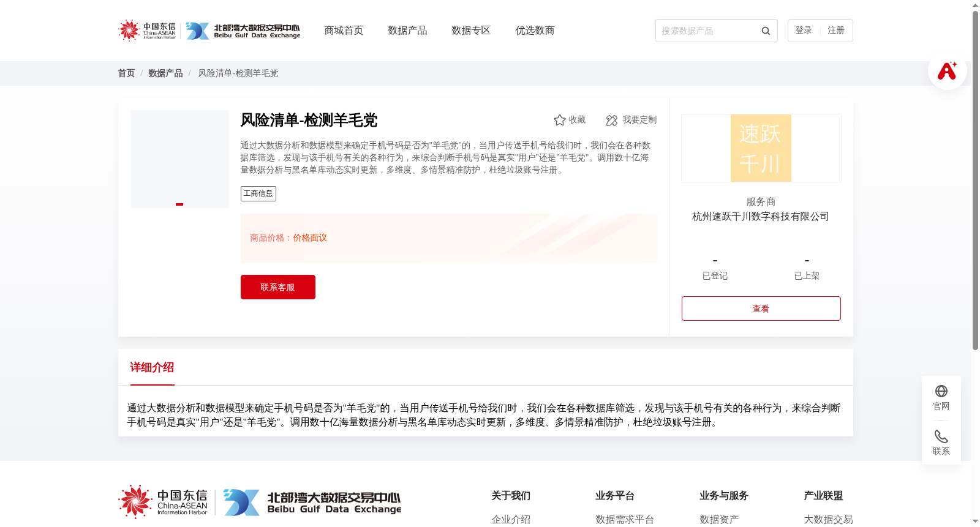
Task: Click the scrollbar down arrow
Action: pyautogui.click(x=975, y=521)
